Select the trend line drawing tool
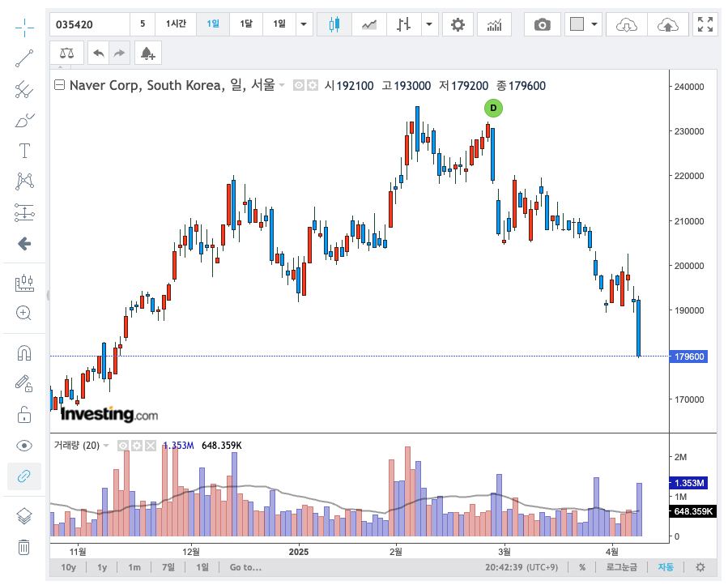The image size is (728, 585). click(x=24, y=58)
